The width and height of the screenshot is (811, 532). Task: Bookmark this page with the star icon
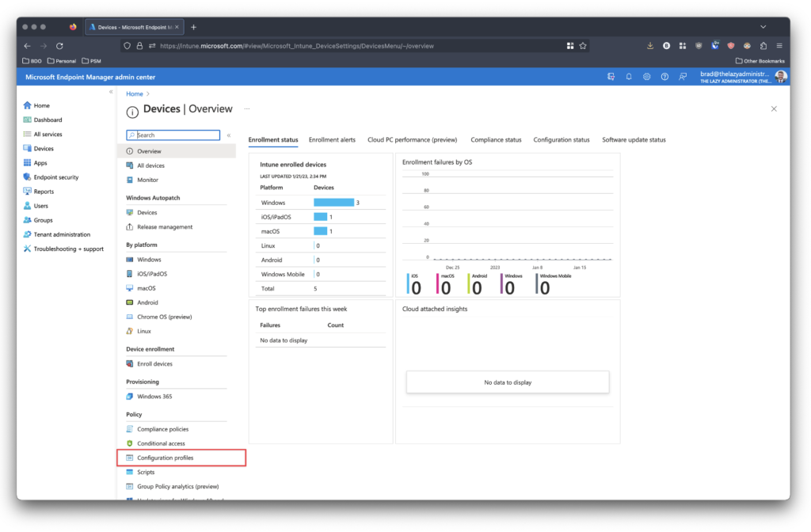pyautogui.click(x=583, y=46)
